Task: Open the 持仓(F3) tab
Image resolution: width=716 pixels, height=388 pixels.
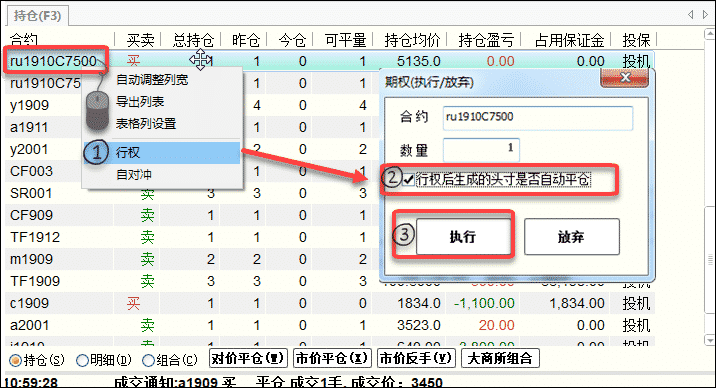Action: click(37, 16)
